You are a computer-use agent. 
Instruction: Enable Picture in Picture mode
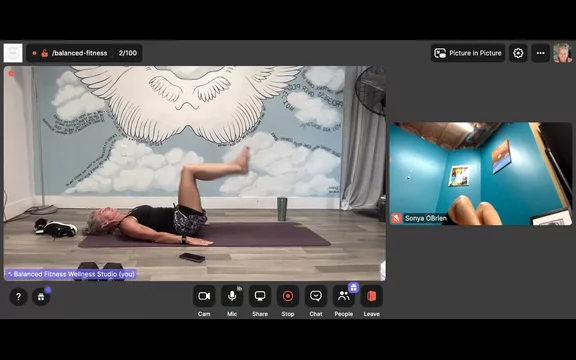[x=468, y=53]
